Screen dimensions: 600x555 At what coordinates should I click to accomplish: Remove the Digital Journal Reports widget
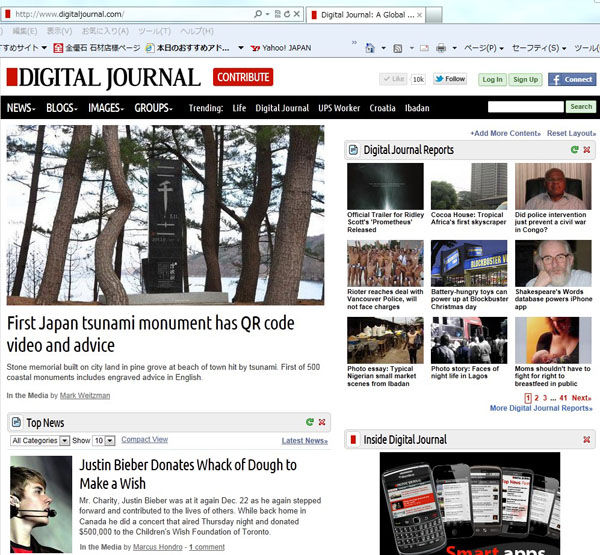pyautogui.click(x=587, y=150)
